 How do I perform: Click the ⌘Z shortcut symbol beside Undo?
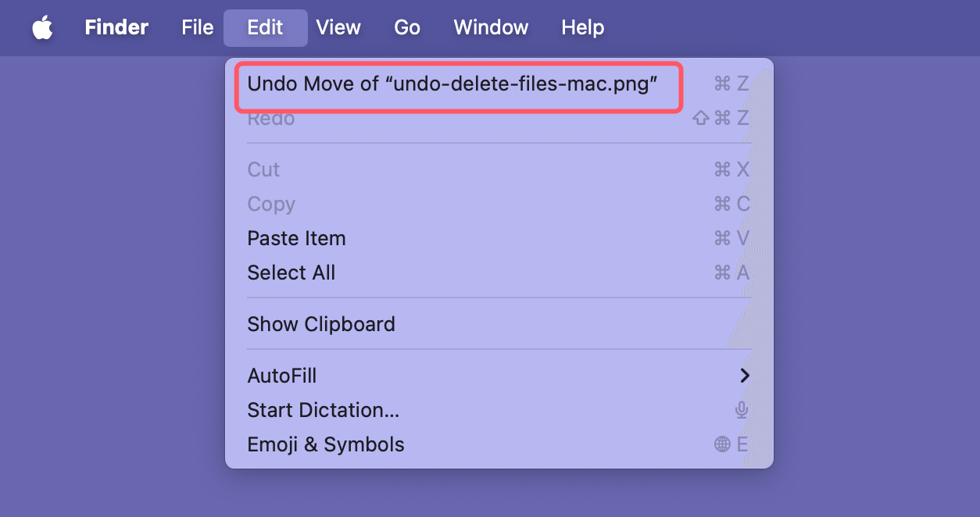click(x=731, y=84)
